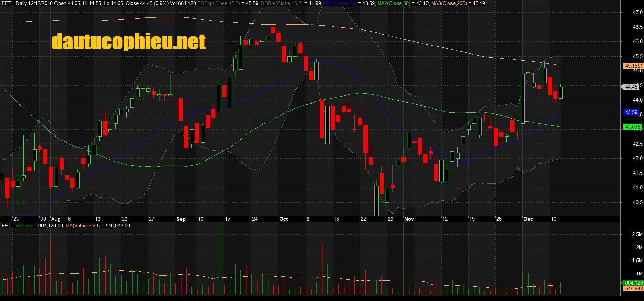Click the dautucophieu.net watermark text

tap(128, 42)
